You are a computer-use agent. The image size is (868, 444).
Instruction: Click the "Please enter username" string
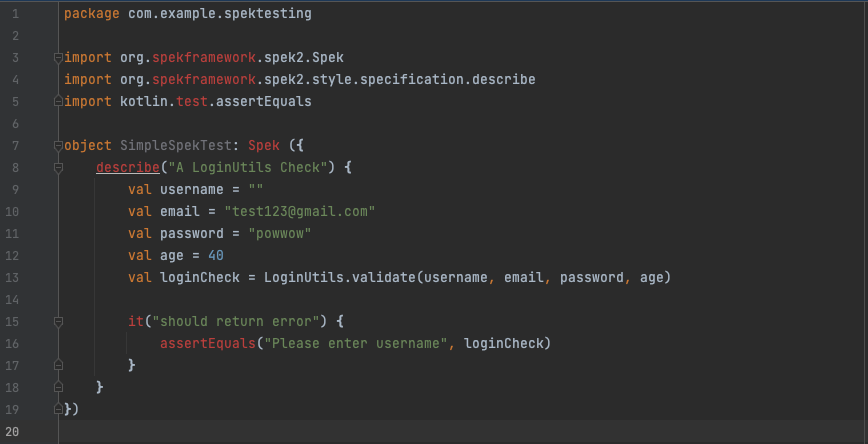(355, 344)
